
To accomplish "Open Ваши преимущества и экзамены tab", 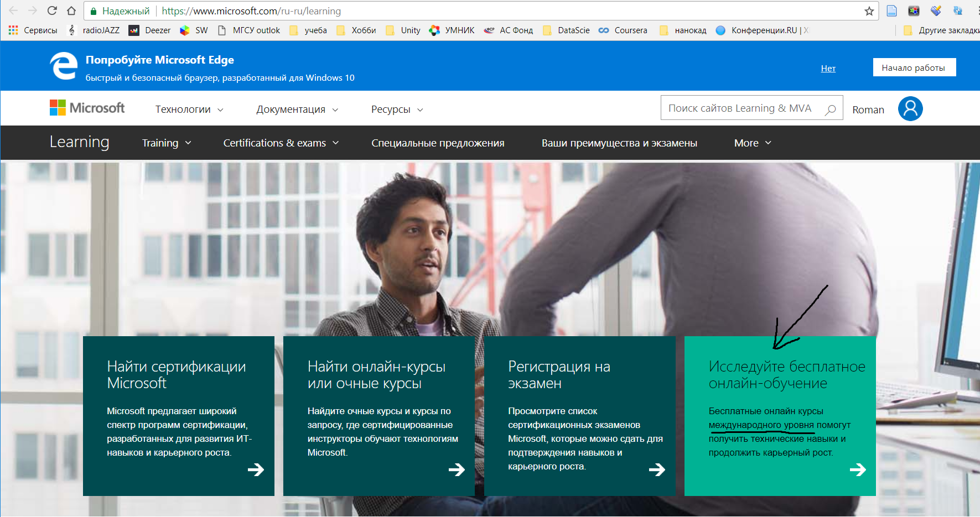I will pyautogui.click(x=619, y=143).
